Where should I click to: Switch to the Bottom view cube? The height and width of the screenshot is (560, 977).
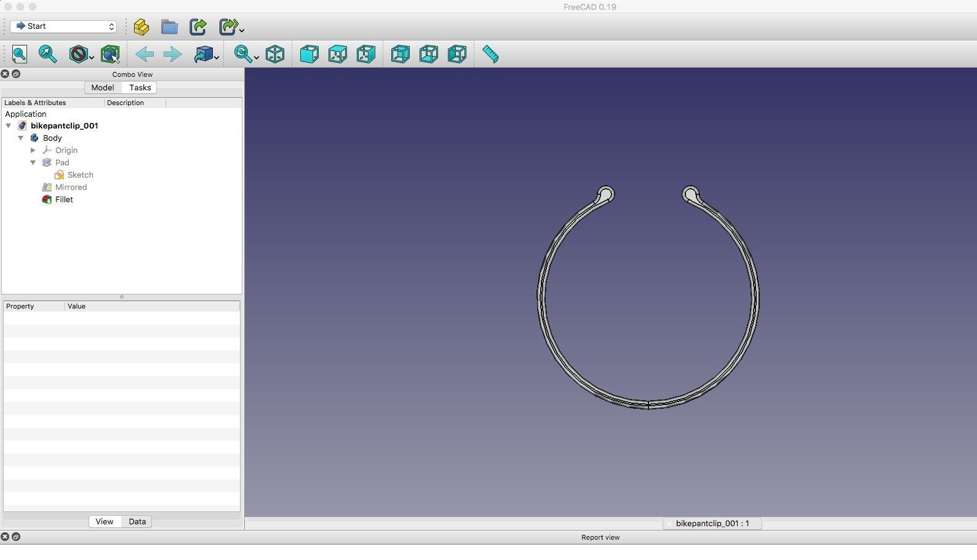(429, 54)
